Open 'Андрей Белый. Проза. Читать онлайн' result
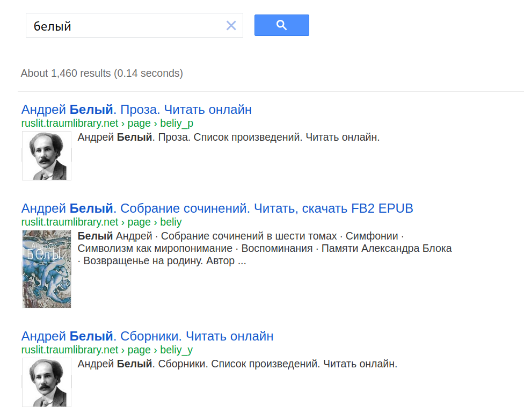 136,110
